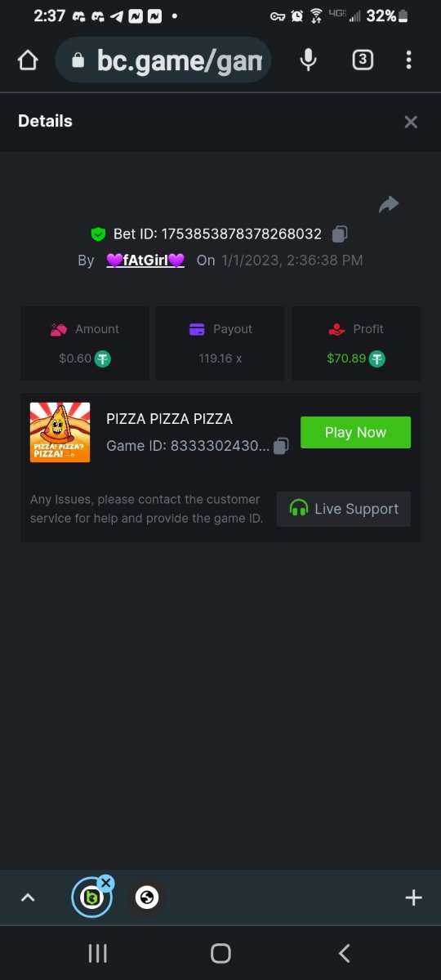The width and height of the screenshot is (441, 980).
Task: Switch to the globe tab in bottom bar
Action: tap(147, 898)
